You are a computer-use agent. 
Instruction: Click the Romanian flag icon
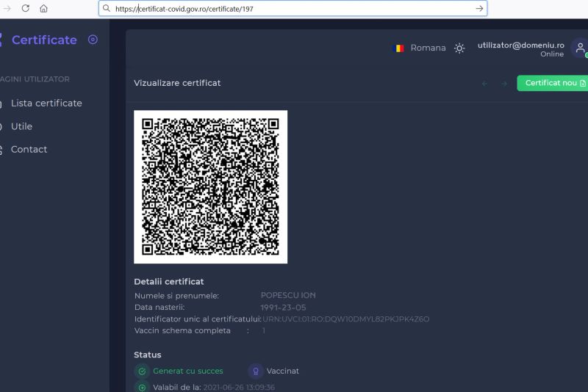pos(398,48)
